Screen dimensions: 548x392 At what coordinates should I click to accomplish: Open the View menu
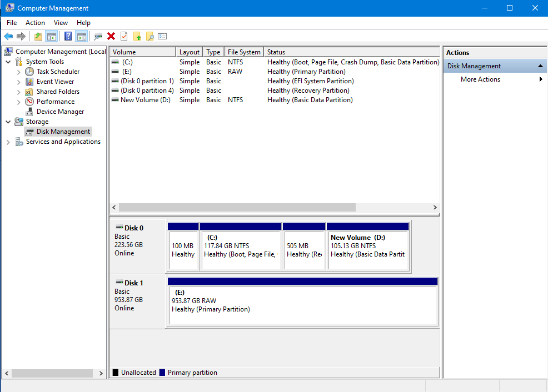[x=61, y=23]
